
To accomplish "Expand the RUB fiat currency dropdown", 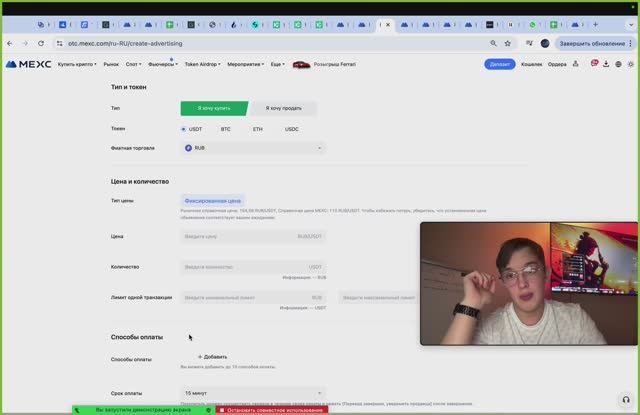I will tap(253, 148).
